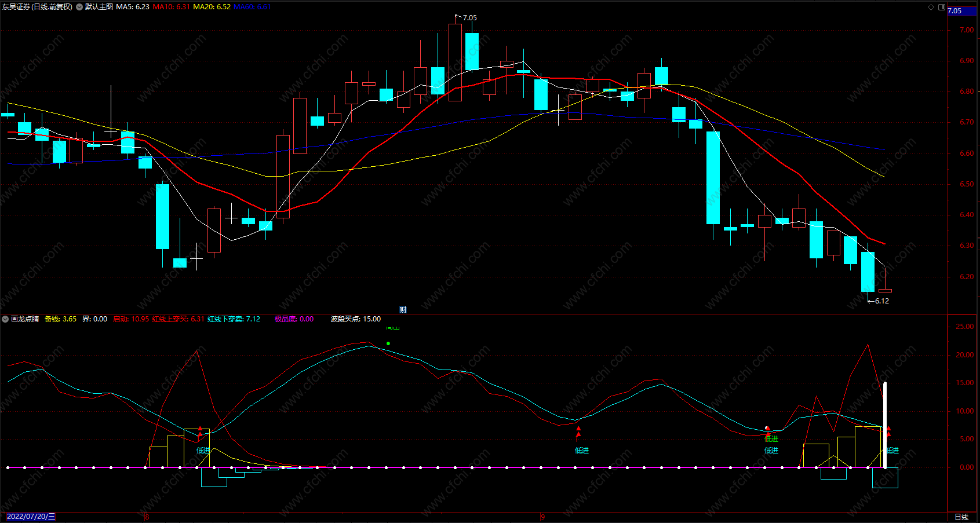Select the 界: 0.00 value
This screenshot has height=523, width=980.
pos(94,319)
